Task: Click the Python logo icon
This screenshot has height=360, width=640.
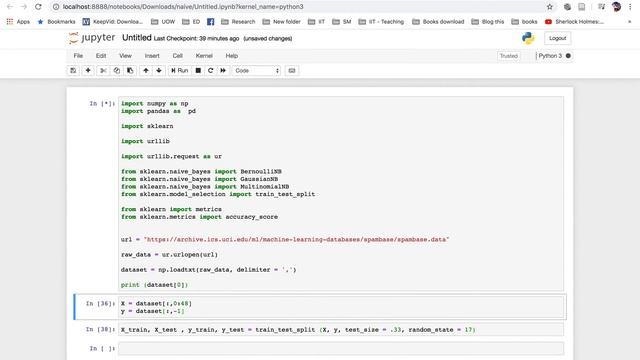Action: coord(528,38)
